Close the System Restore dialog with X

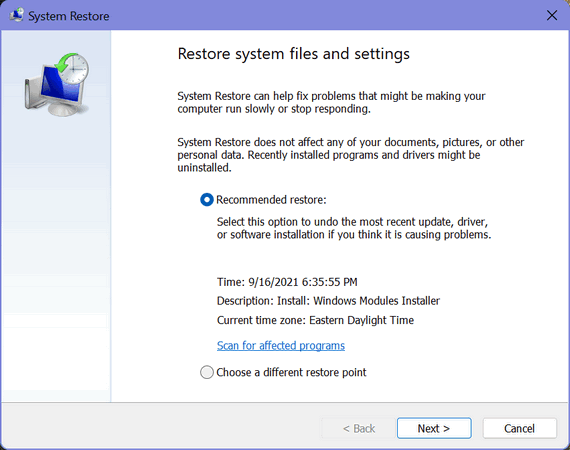click(552, 15)
